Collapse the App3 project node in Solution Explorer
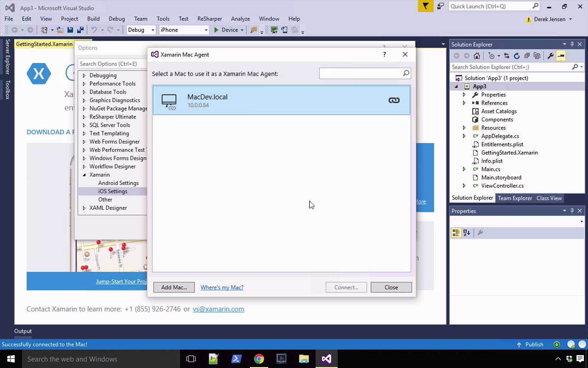This screenshot has height=368, width=588. [456, 86]
